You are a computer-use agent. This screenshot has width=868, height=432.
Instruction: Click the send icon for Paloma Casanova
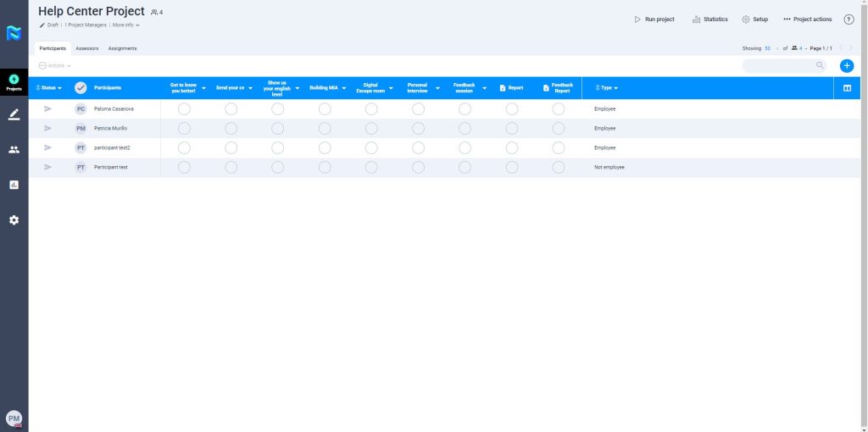[x=47, y=109]
